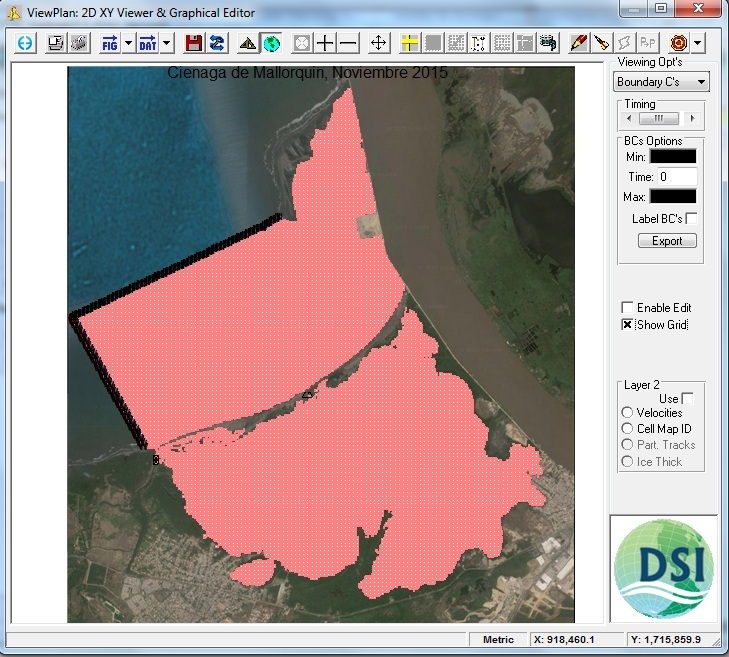Select the Cell Map ID radio button
The height and width of the screenshot is (657, 729).
coord(627,429)
